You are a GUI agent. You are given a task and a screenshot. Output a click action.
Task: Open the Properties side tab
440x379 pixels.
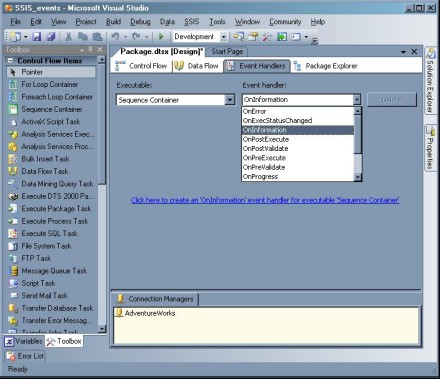click(x=430, y=148)
